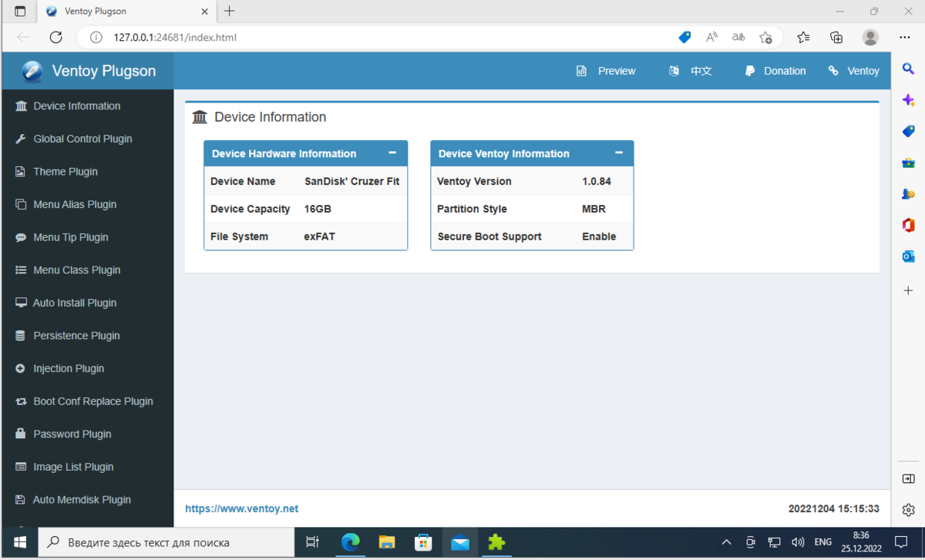925x560 pixels.
Task: Open the Collections icon
Action: click(x=836, y=37)
